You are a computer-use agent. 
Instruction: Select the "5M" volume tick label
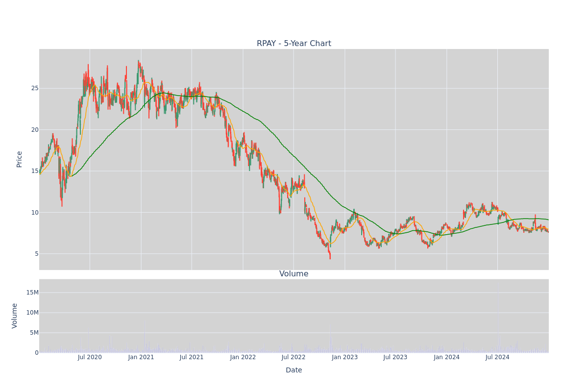click(x=34, y=333)
